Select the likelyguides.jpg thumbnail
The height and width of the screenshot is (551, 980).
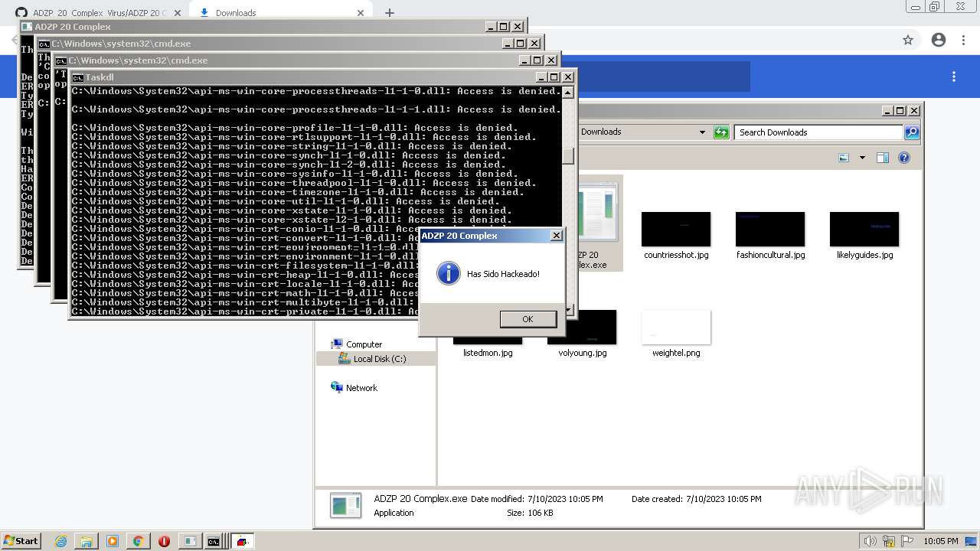click(x=864, y=229)
